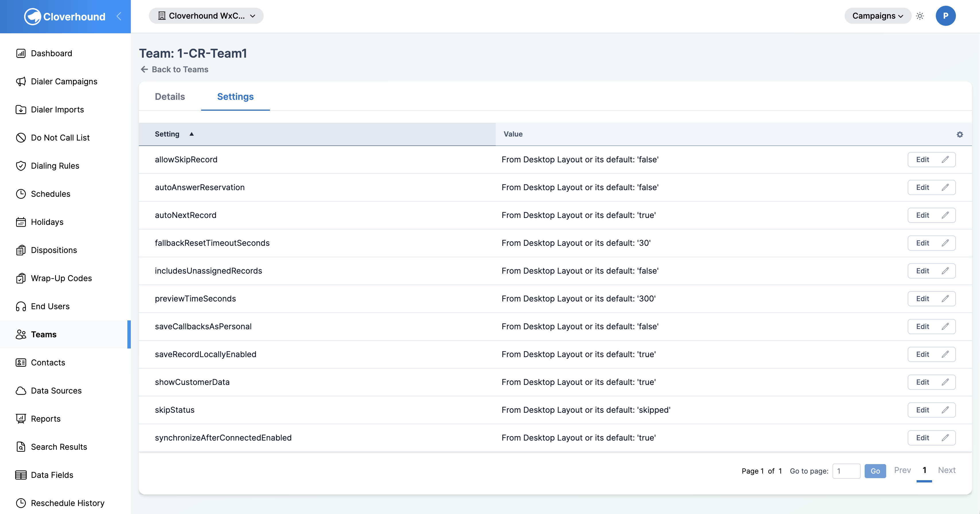
Task: Click the Back to Teams arrow icon
Action: 144,69
